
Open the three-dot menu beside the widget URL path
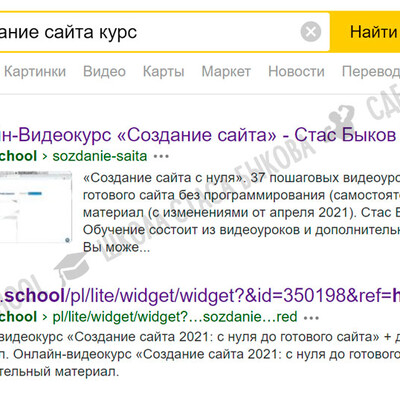pos(311,317)
